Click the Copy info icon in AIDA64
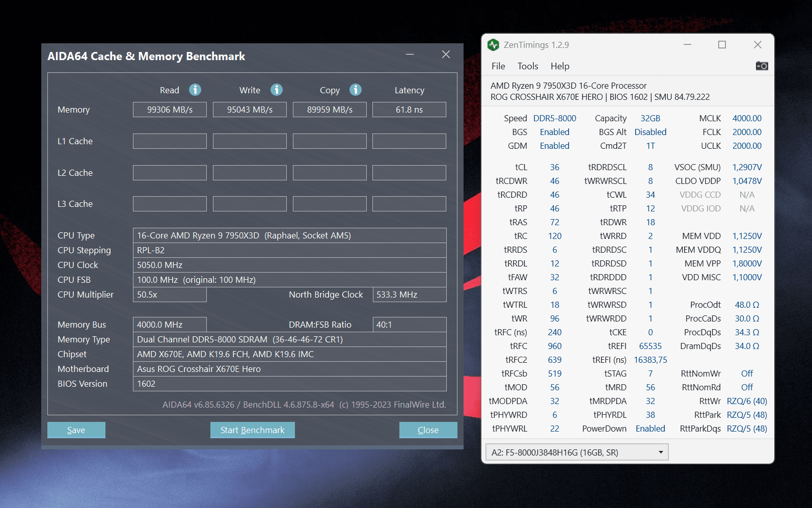 point(356,90)
